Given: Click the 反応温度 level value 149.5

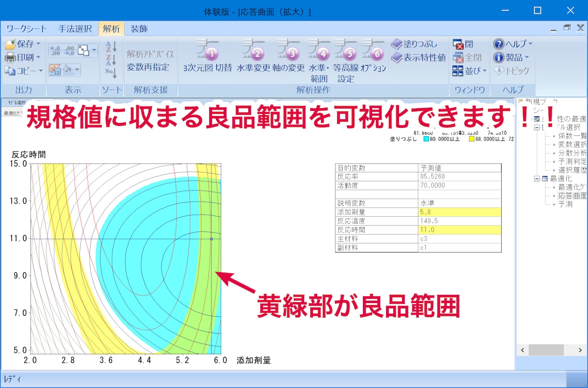Looking at the screenshot, I should click(459, 221).
